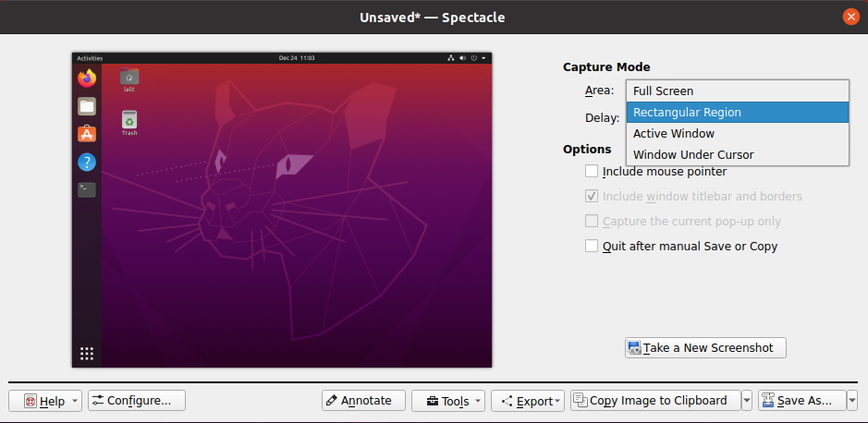Click Copy Image to Clipboard

[655, 400]
